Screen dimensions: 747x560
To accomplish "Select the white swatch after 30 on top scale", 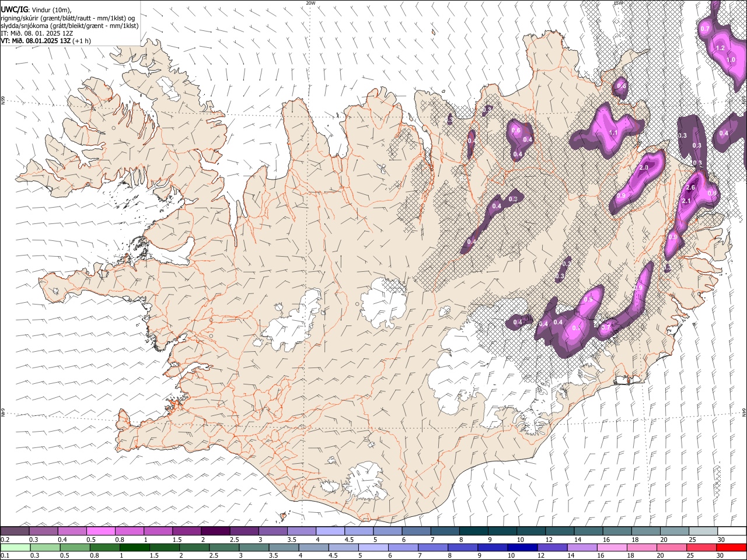I will click(731, 531).
